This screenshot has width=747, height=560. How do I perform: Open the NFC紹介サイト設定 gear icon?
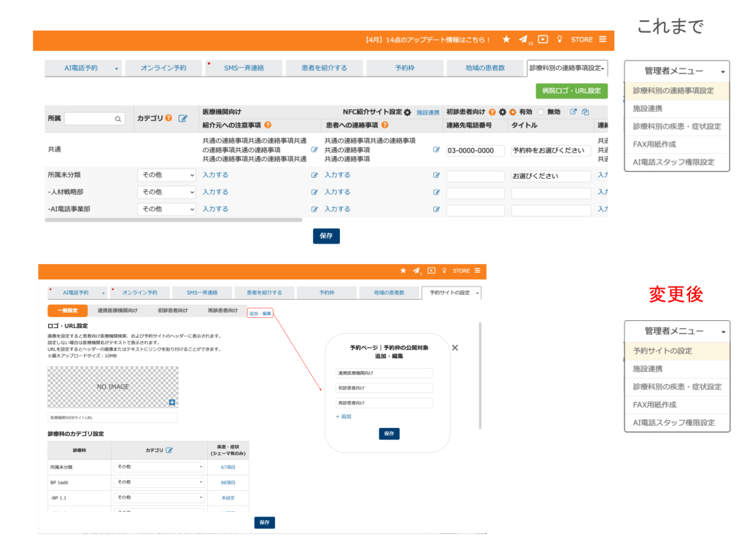tap(407, 112)
